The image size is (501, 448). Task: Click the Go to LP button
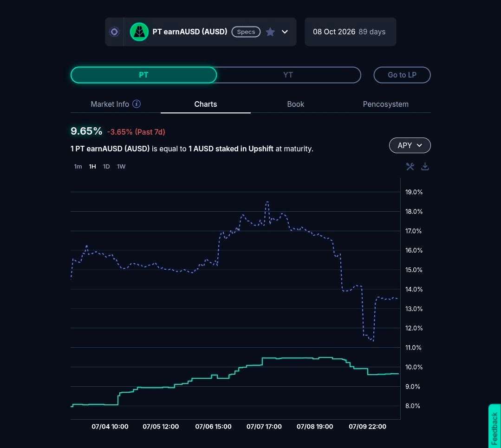tap(402, 75)
